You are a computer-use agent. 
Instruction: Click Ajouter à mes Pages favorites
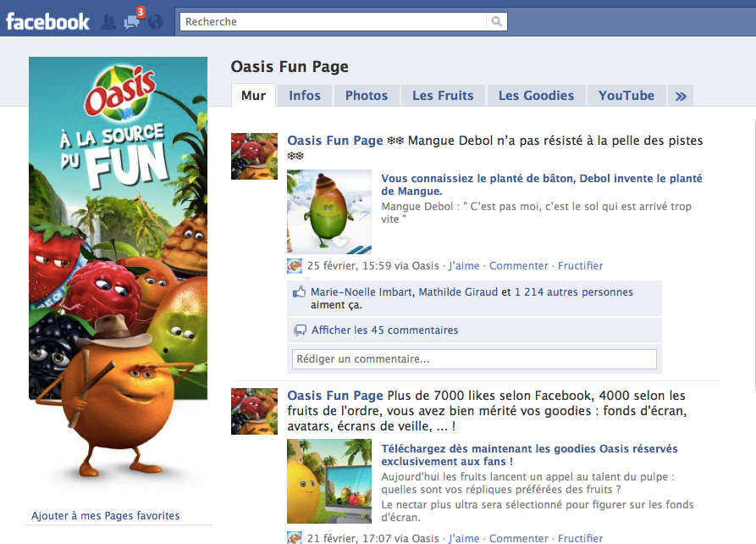106,515
